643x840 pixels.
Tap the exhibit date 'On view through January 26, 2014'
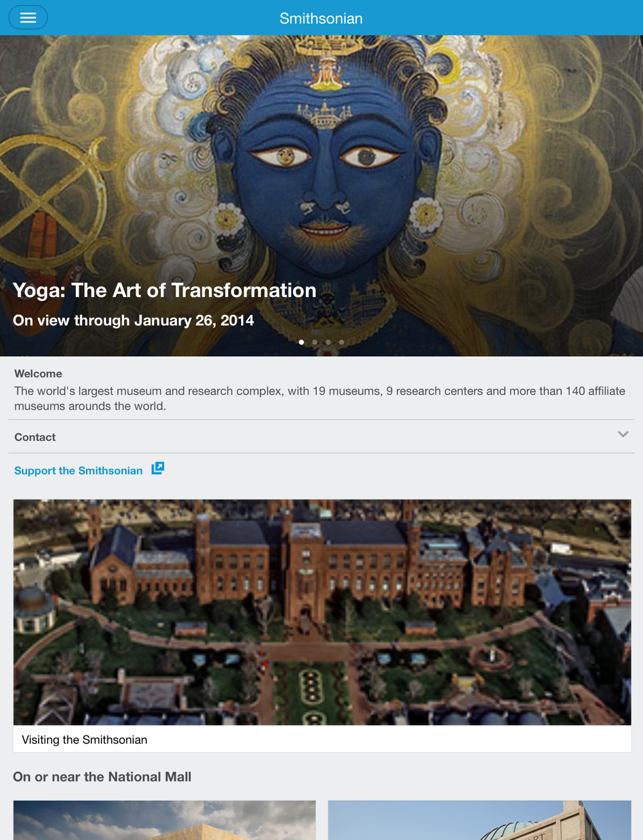point(133,320)
